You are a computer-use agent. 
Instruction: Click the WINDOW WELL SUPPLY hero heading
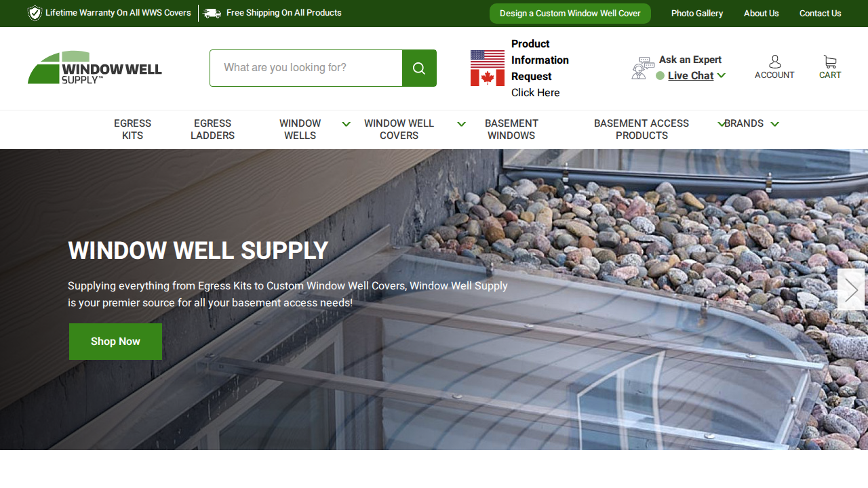pos(198,251)
